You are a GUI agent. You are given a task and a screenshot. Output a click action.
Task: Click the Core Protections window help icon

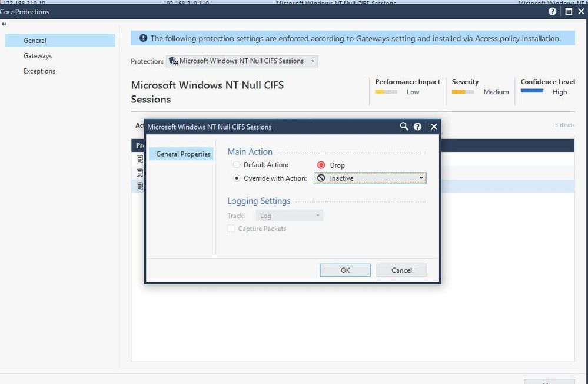click(552, 11)
